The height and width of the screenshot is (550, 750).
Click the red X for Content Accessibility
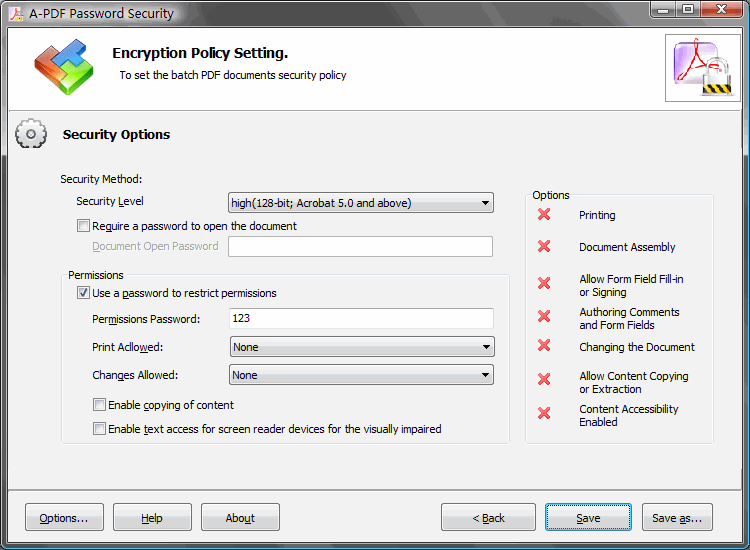pos(544,413)
